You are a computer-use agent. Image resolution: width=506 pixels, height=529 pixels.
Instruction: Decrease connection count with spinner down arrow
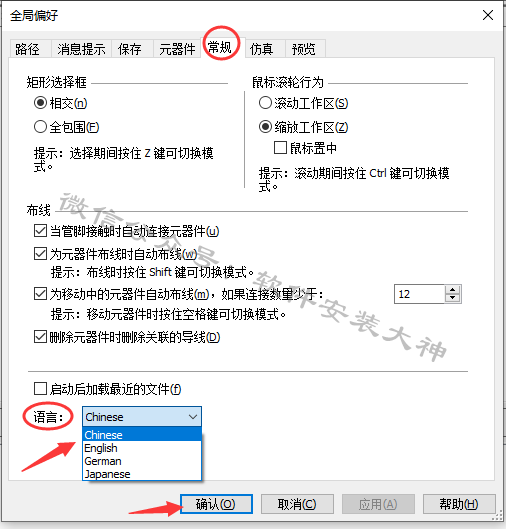point(452,298)
